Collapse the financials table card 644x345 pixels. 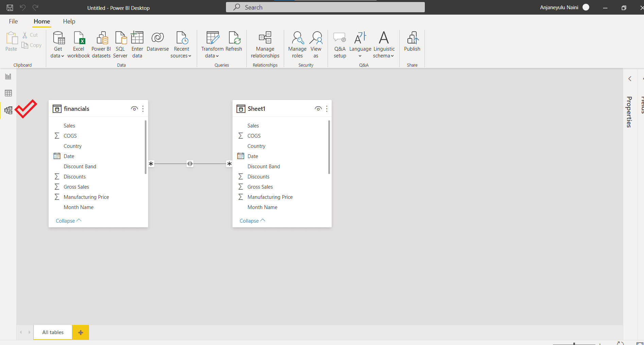point(68,221)
